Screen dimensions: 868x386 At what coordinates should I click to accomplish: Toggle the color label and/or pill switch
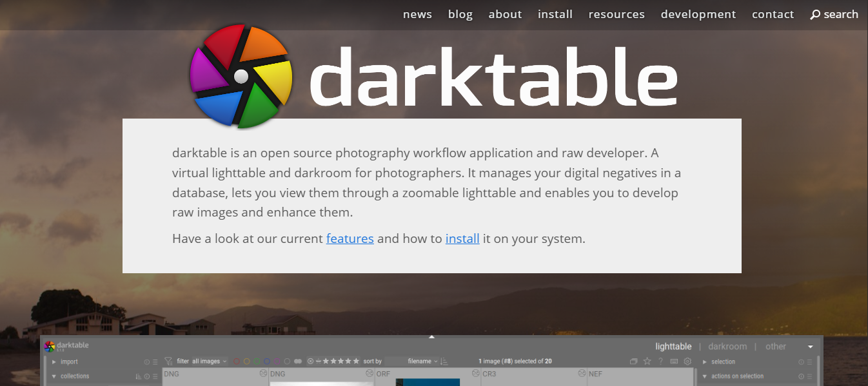point(298,362)
